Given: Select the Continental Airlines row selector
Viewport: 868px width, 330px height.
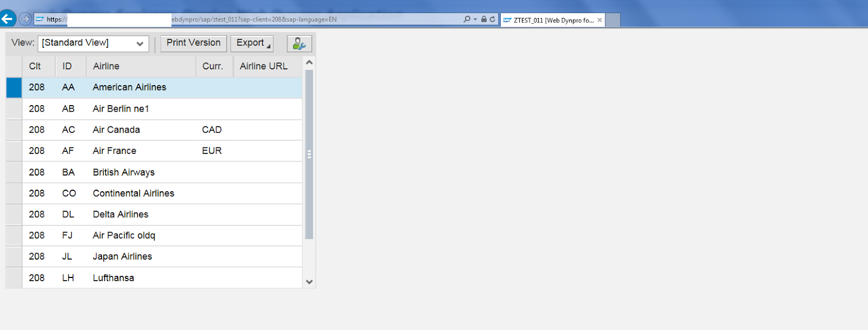Looking at the screenshot, I should [14, 193].
